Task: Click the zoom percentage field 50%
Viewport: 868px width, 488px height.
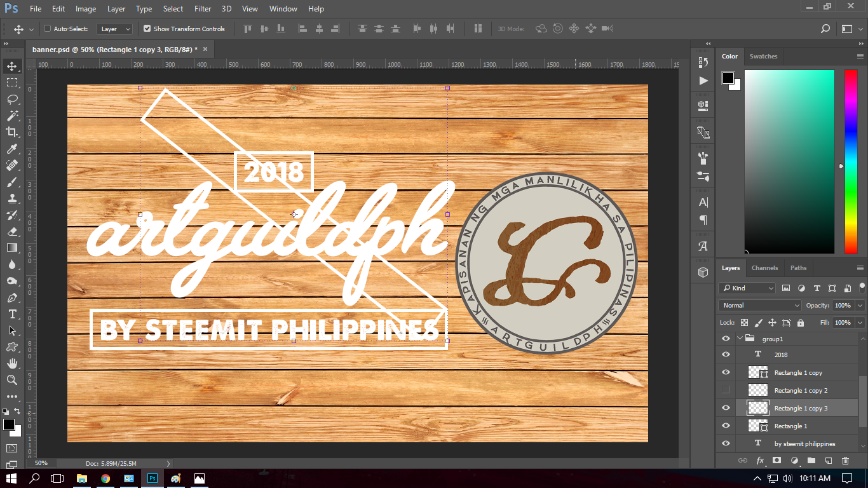Action: [x=41, y=463]
